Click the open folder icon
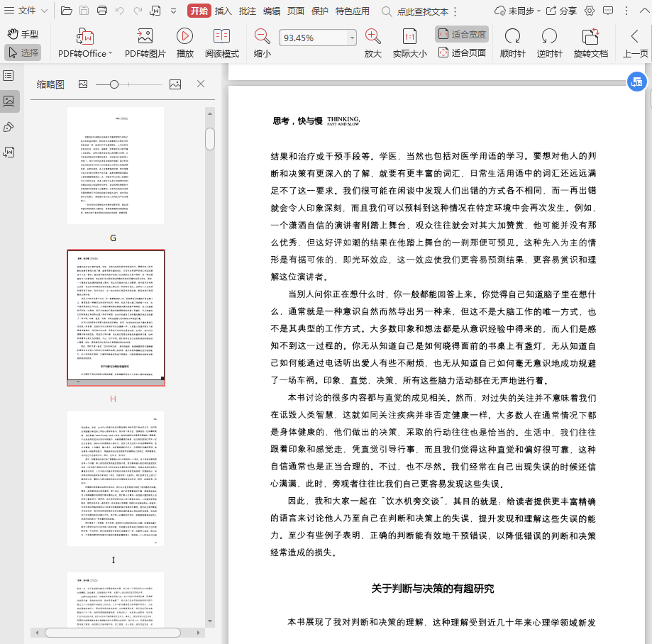 tap(66, 11)
